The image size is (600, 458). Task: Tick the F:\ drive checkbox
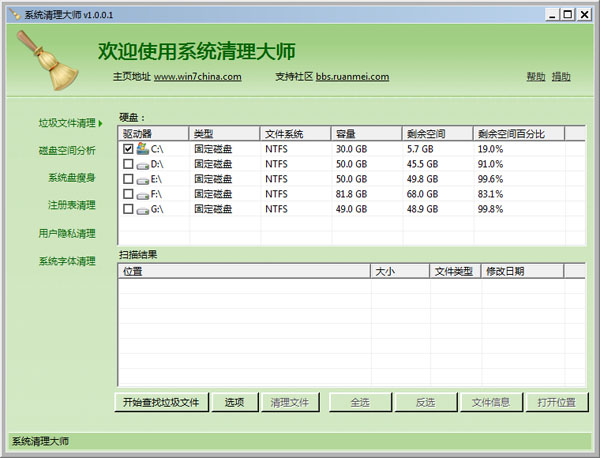(x=128, y=193)
